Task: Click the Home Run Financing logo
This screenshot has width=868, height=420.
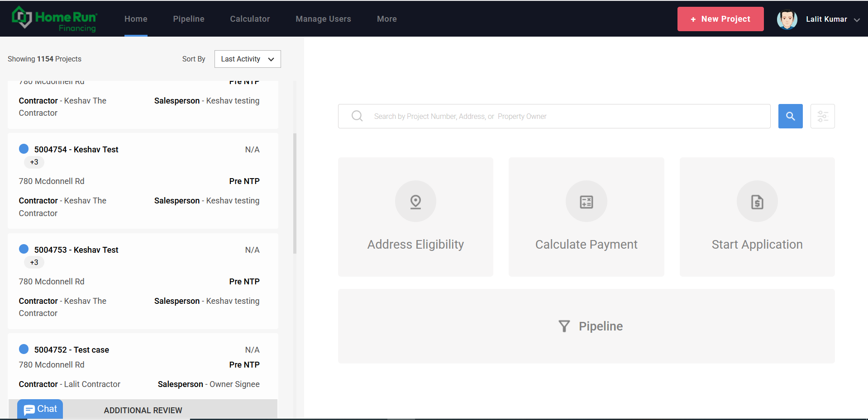Action: pos(54,19)
